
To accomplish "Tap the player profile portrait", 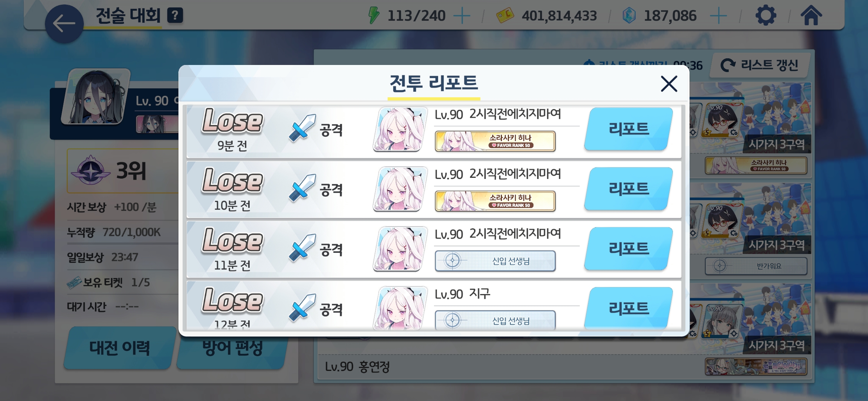I will (96, 97).
